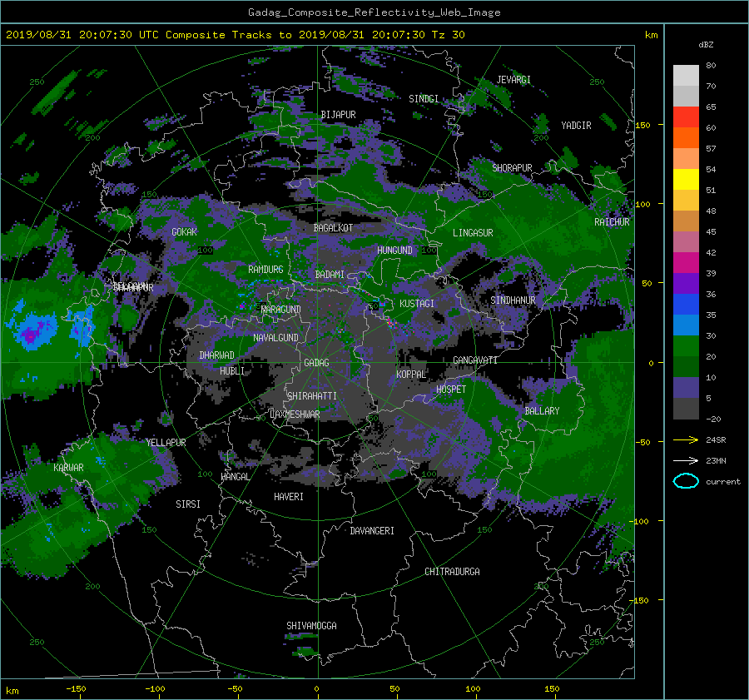
Task: Click the DAVANGERI city label
Action: pos(372,531)
